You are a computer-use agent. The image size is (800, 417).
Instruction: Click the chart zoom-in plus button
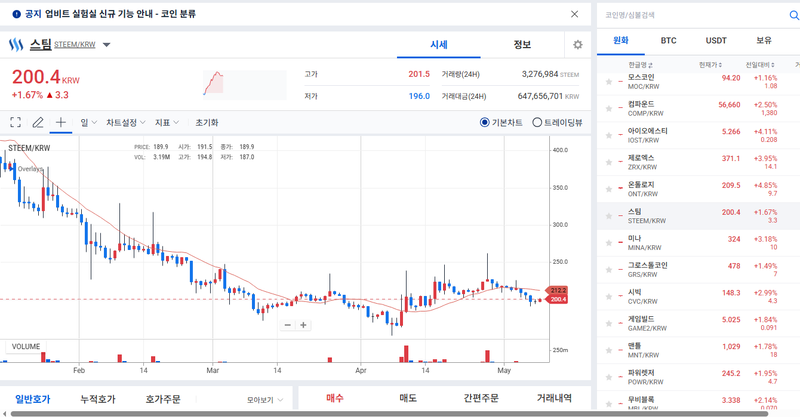303,325
